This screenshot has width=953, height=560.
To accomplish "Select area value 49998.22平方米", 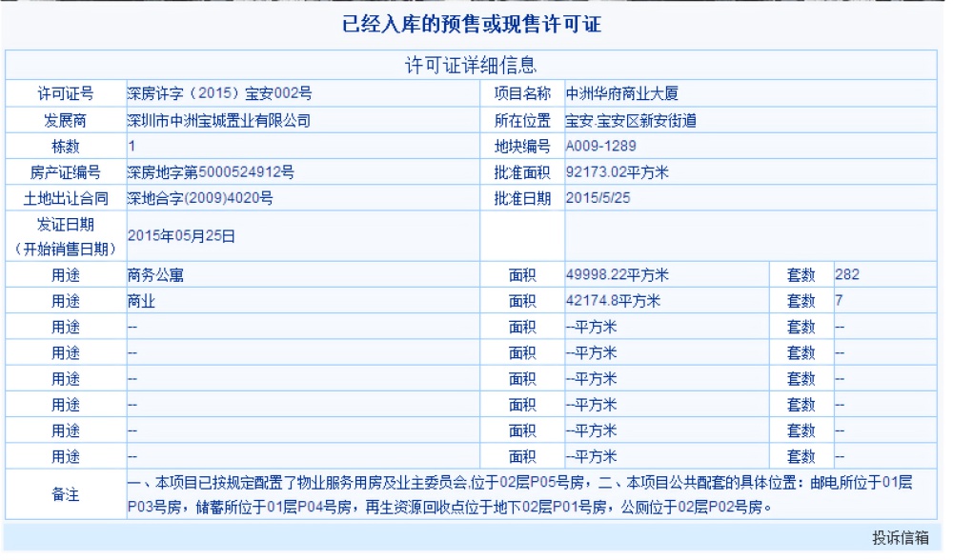I will 617,275.
